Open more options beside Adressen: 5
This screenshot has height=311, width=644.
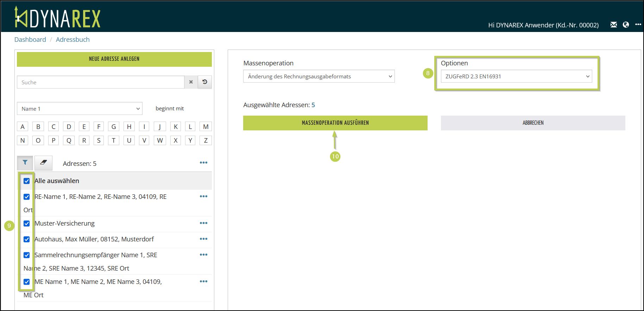pos(203,163)
